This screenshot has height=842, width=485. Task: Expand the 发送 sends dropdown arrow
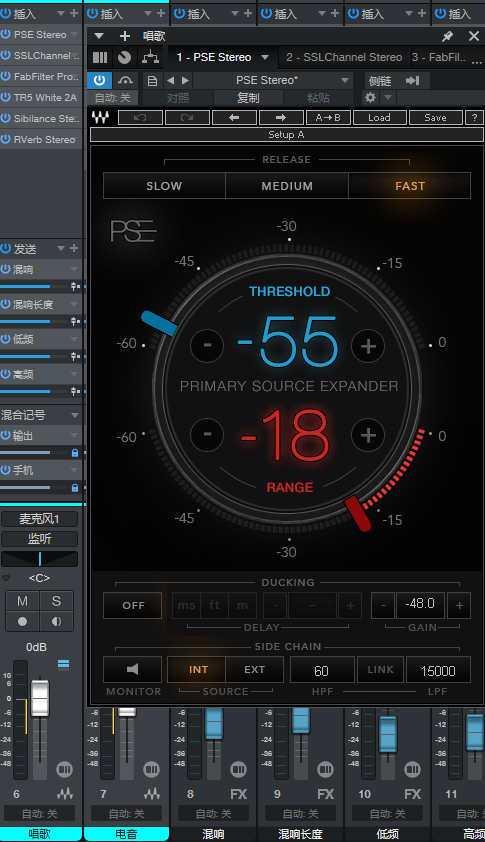[x=61, y=248]
